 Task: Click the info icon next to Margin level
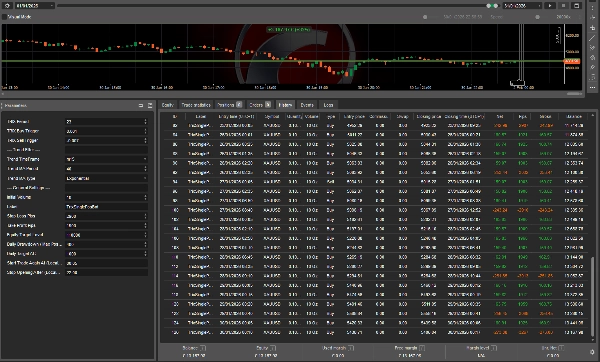(494, 348)
